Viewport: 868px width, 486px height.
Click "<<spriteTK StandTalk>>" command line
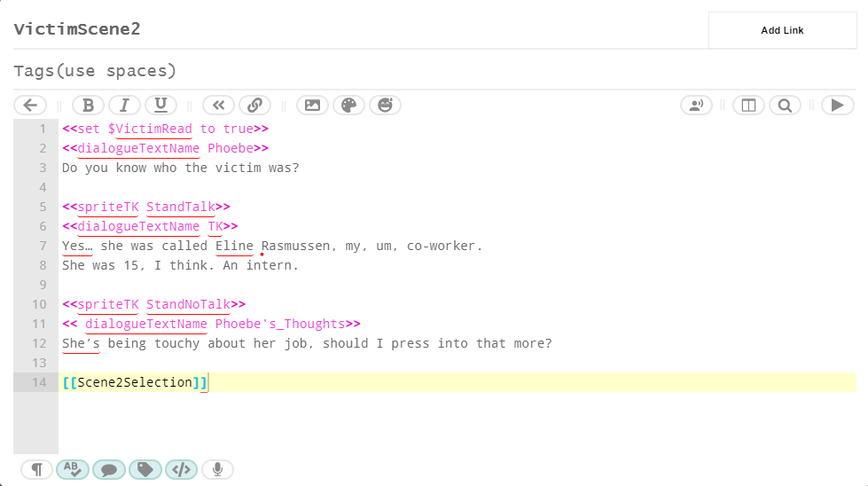click(146, 207)
